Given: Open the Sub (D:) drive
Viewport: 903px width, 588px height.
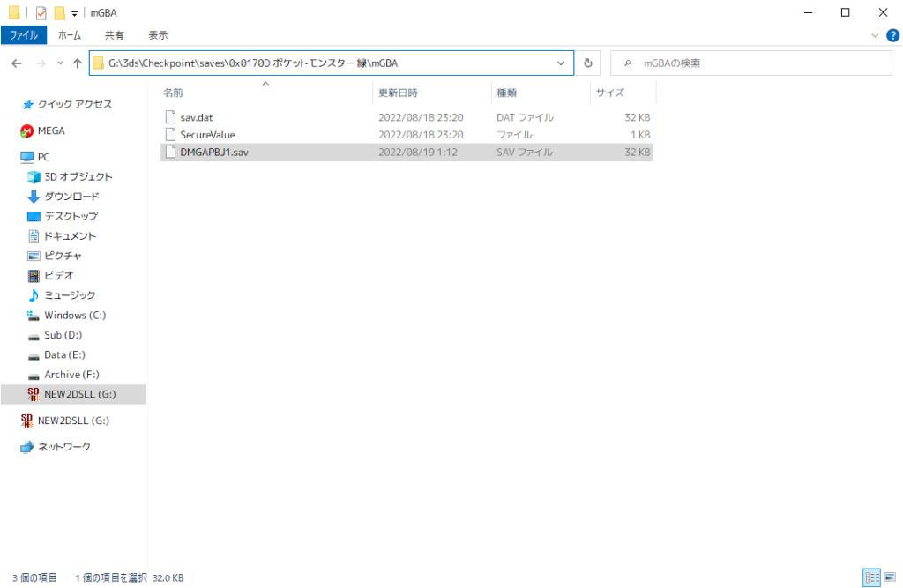Looking at the screenshot, I should click(63, 335).
